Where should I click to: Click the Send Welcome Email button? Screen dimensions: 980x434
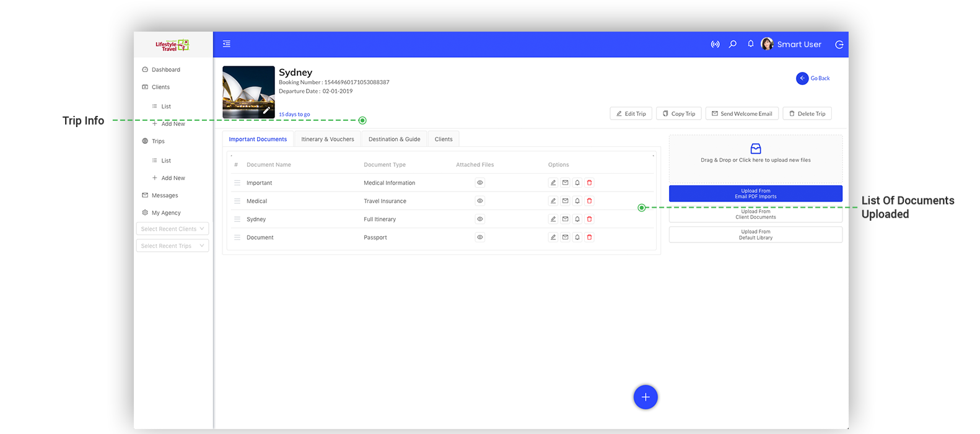[742, 114]
